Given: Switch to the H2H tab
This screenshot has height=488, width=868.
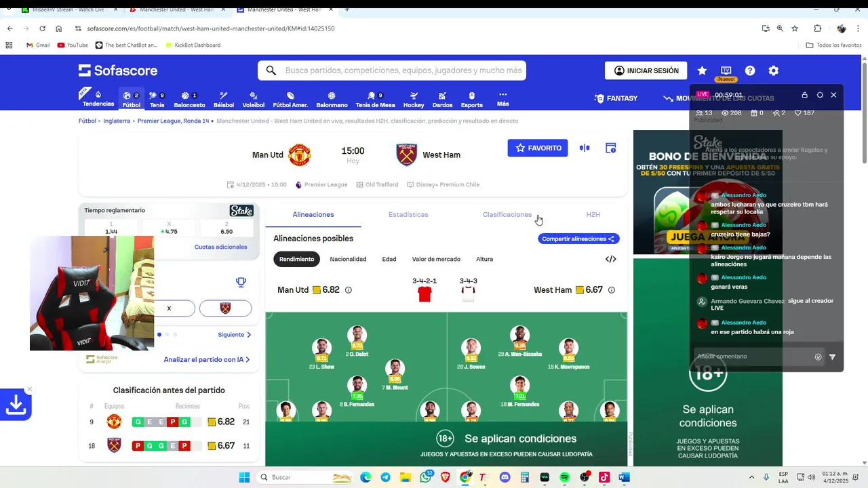Looking at the screenshot, I should click(593, 214).
